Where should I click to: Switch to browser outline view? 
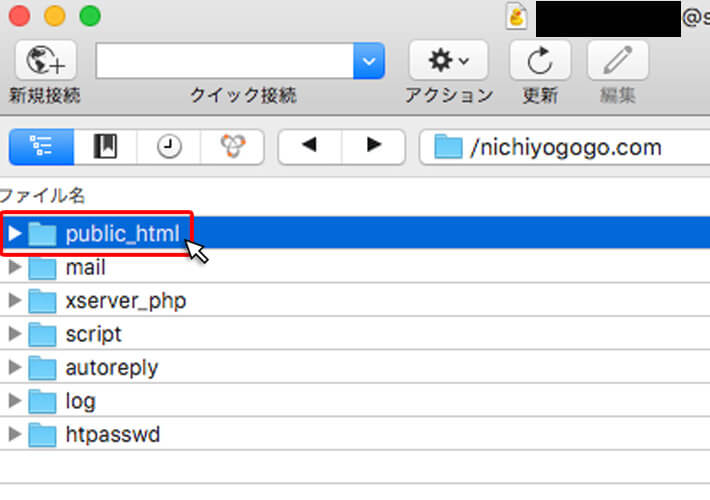point(42,147)
